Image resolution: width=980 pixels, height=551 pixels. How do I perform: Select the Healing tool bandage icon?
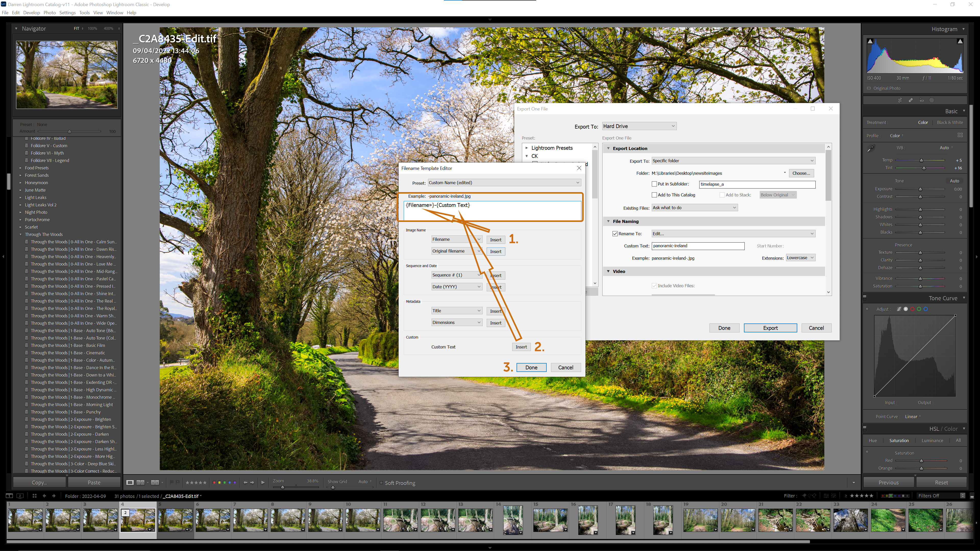911,101
